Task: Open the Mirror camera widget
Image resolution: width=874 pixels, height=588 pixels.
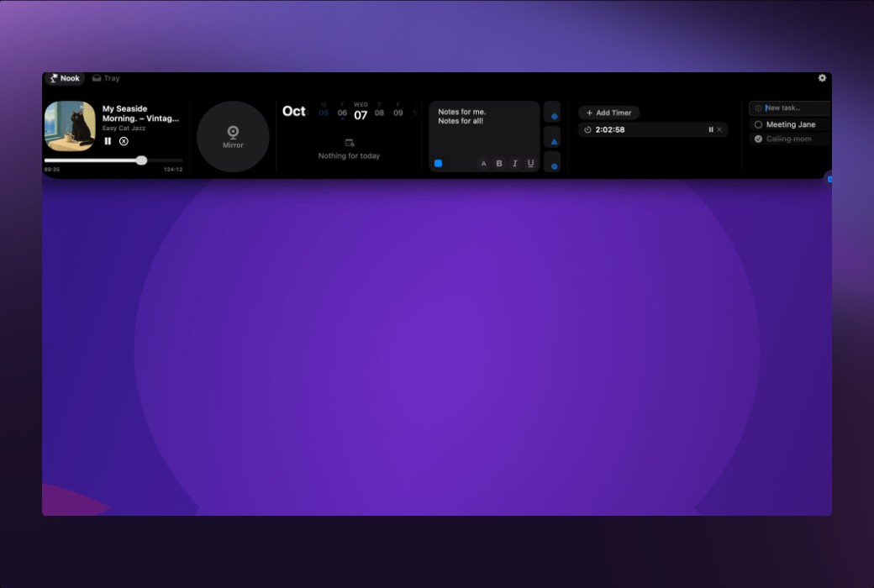Action: (x=233, y=137)
